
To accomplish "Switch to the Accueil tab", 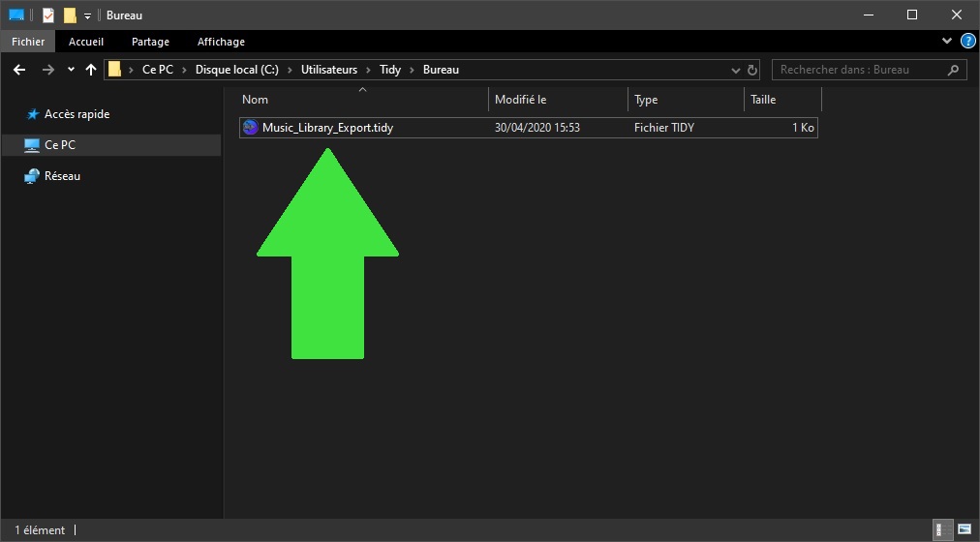I will click(x=86, y=42).
